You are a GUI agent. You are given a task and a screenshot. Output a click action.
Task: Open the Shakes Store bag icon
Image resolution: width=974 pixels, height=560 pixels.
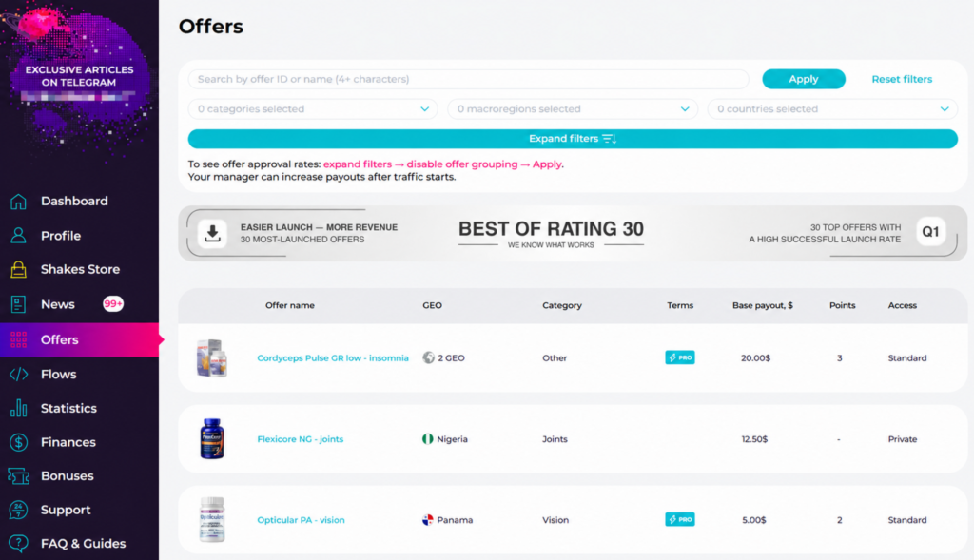click(x=19, y=269)
